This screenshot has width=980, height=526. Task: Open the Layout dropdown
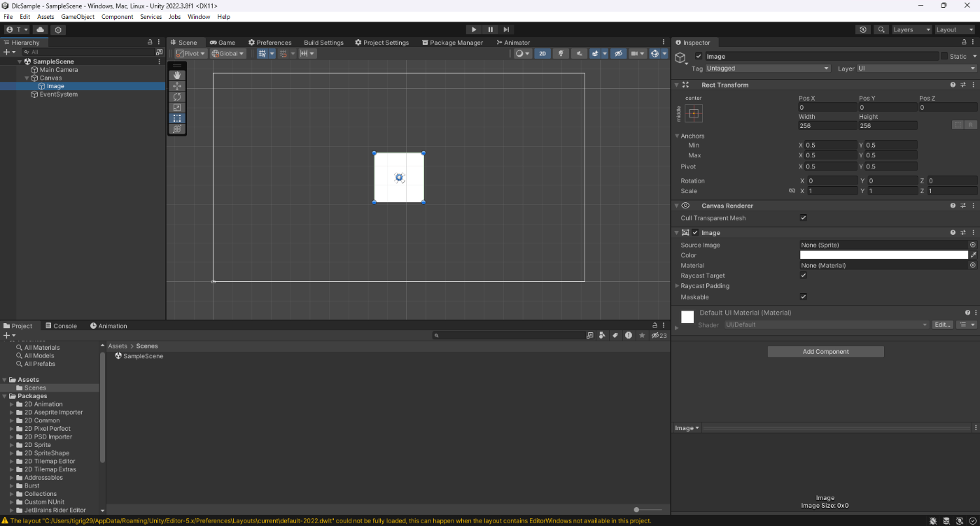955,29
